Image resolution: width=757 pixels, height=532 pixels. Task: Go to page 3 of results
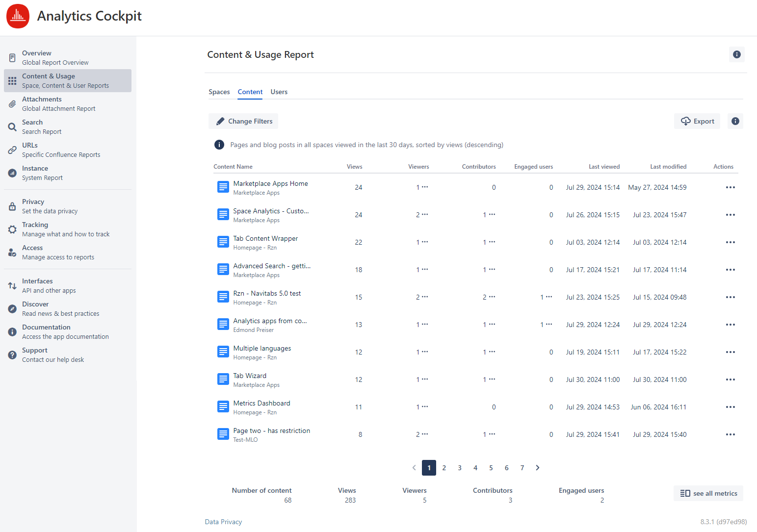click(460, 468)
